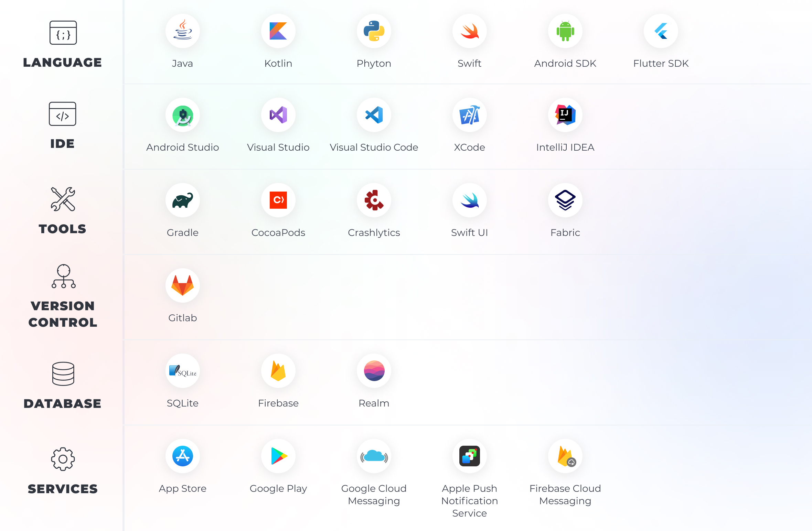Select the red CocoaPods icon
This screenshot has height=531, width=812.
[278, 200]
